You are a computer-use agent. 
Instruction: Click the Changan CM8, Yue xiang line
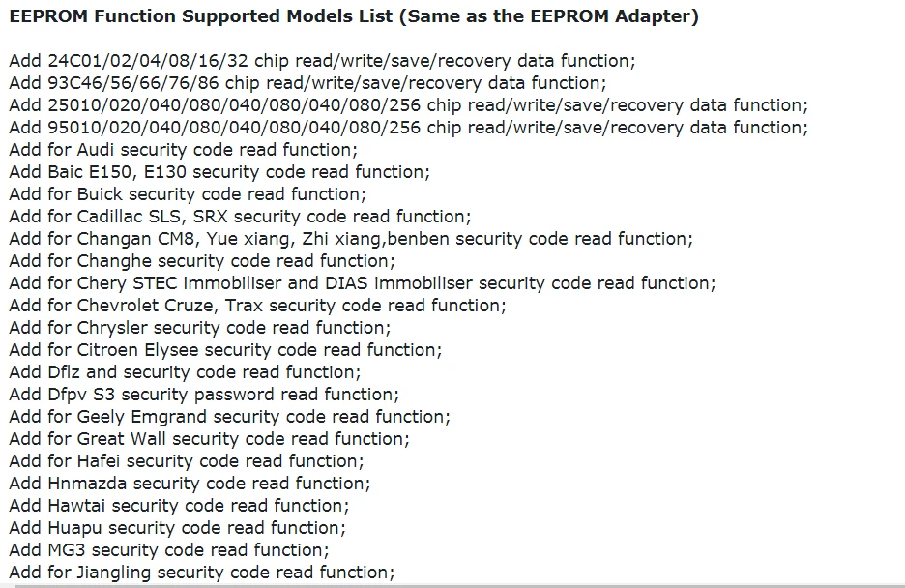tap(351, 239)
